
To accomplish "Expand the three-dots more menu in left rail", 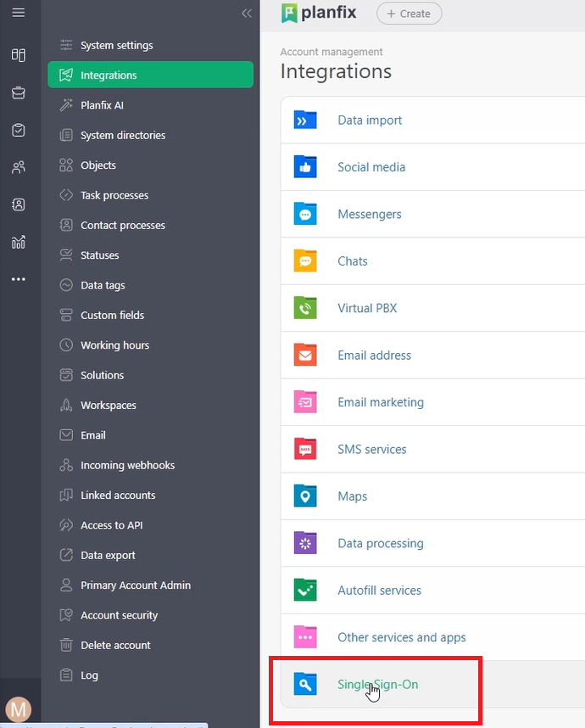I will pos(19,279).
